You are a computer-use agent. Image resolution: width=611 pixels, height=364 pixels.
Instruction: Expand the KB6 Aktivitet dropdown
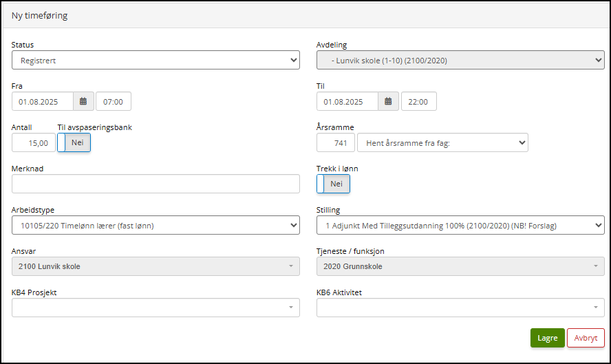pos(460,308)
